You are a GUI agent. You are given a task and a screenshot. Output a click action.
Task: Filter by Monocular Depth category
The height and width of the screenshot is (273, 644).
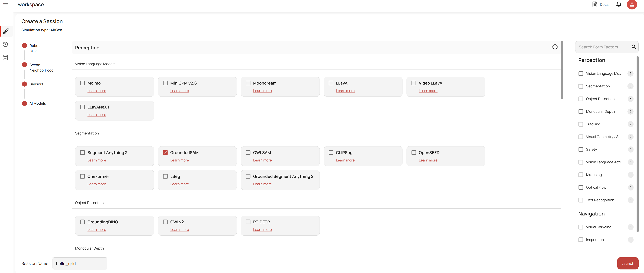pyautogui.click(x=581, y=111)
